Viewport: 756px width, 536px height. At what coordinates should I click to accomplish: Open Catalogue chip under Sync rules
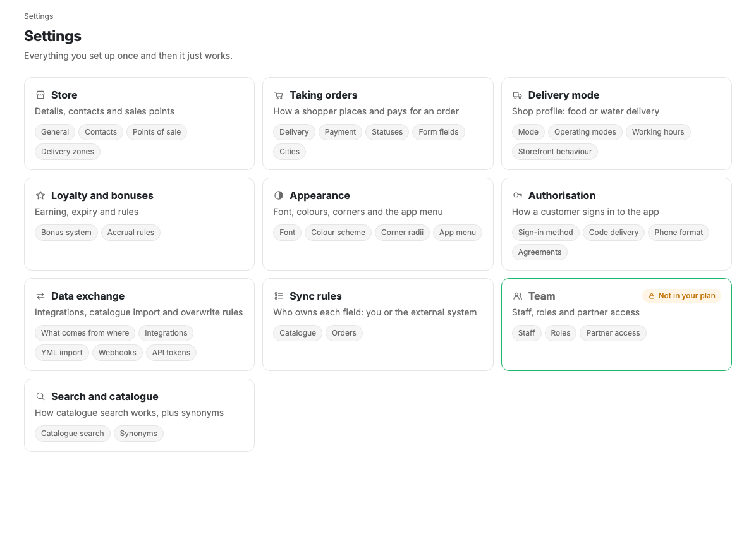coord(298,333)
